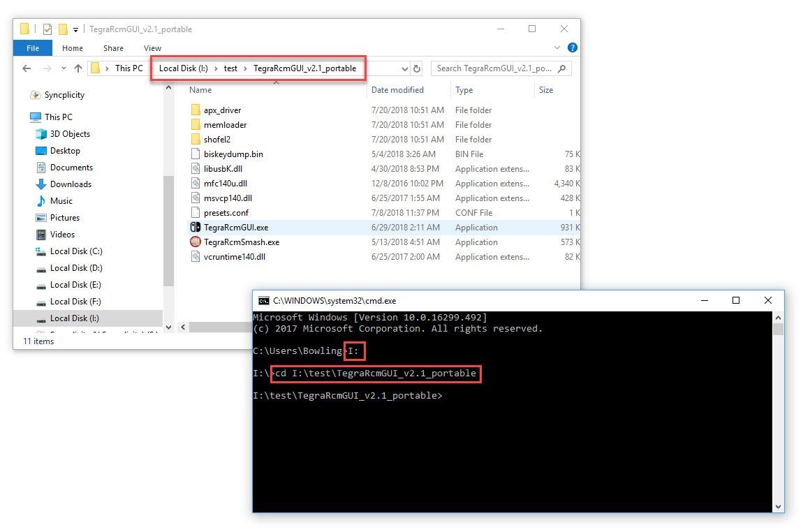The height and width of the screenshot is (532, 810).
Task: Open the memloader folder icon
Action: tap(196, 124)
